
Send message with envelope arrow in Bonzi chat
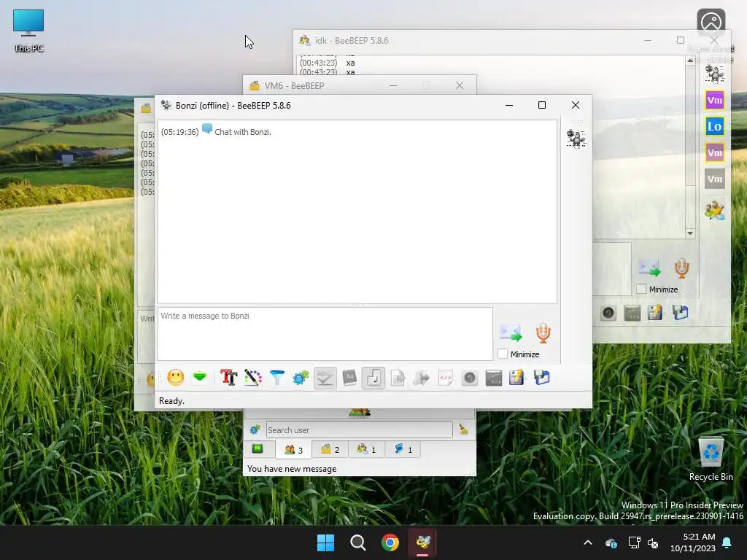(x=510, y=332)
